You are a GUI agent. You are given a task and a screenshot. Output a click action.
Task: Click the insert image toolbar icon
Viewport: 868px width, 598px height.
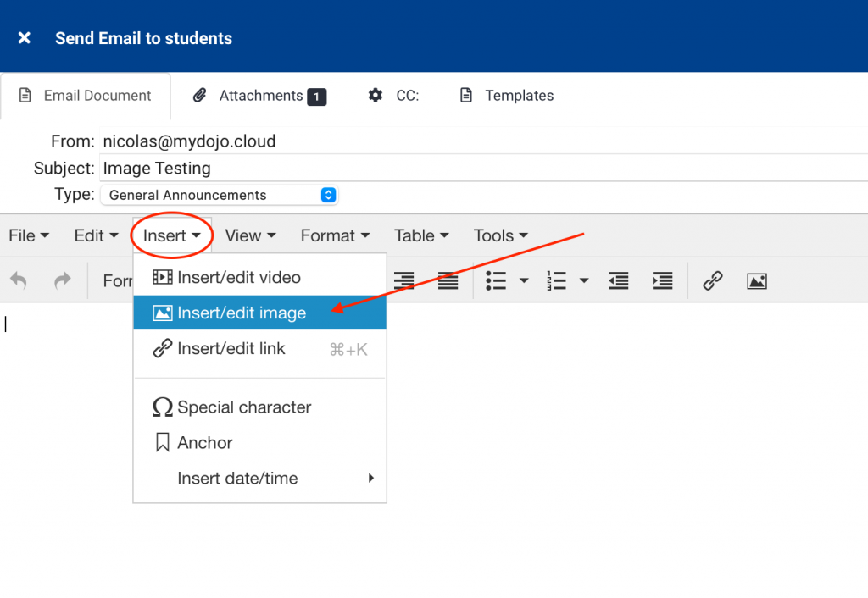pos(756,280)
